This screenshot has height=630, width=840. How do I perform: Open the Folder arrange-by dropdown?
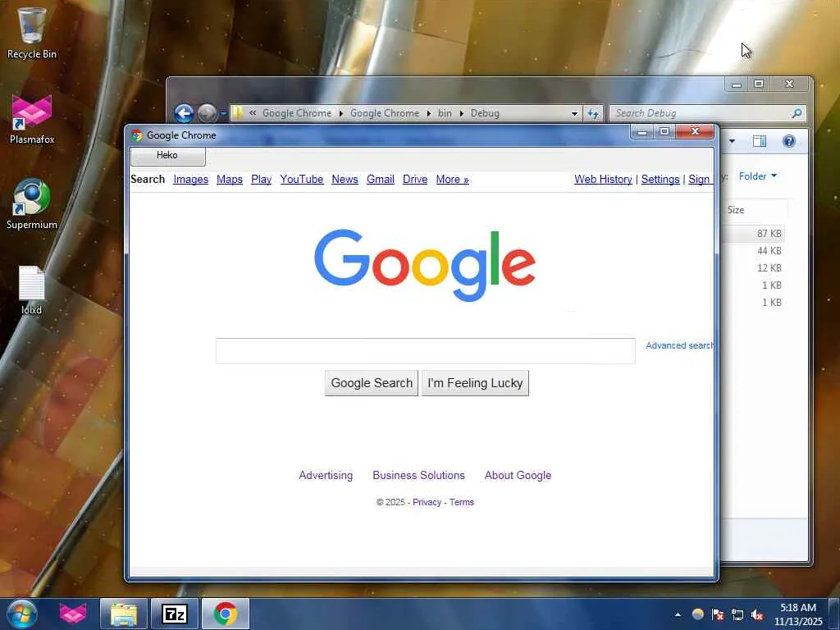[x=757, y=176]
